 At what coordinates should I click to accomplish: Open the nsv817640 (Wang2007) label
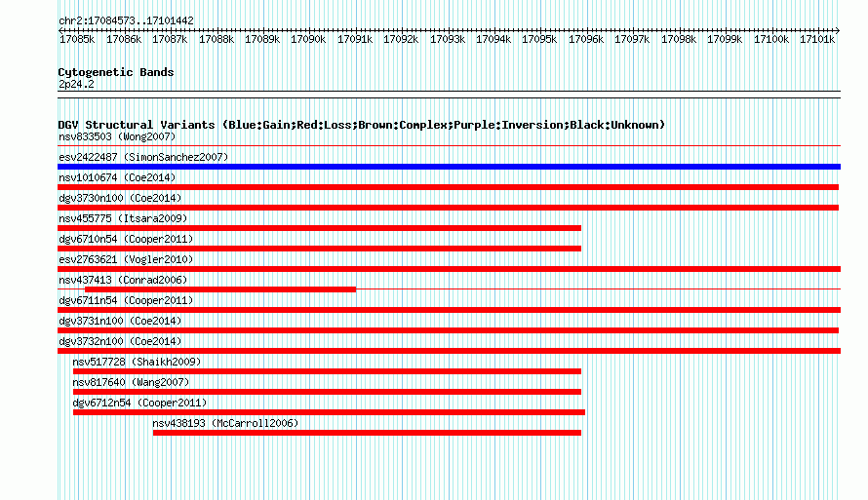pos(131,382)
